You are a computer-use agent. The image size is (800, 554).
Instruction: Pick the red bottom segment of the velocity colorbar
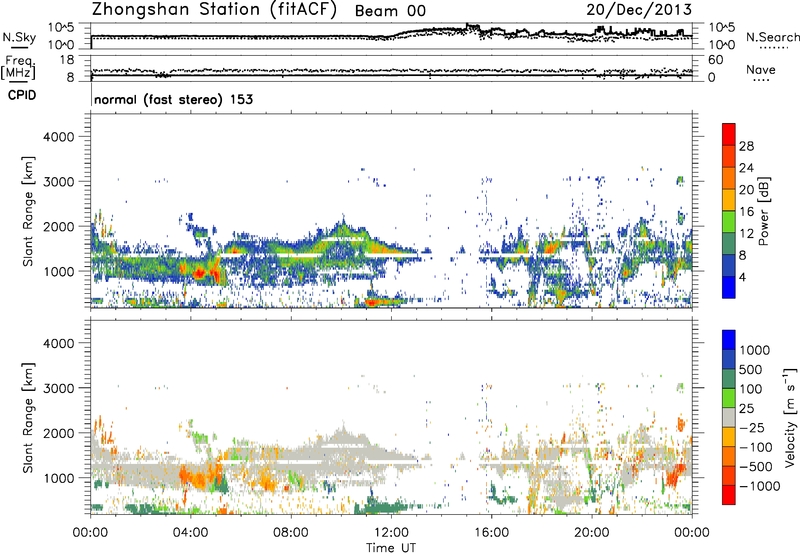tap(729, 495)
